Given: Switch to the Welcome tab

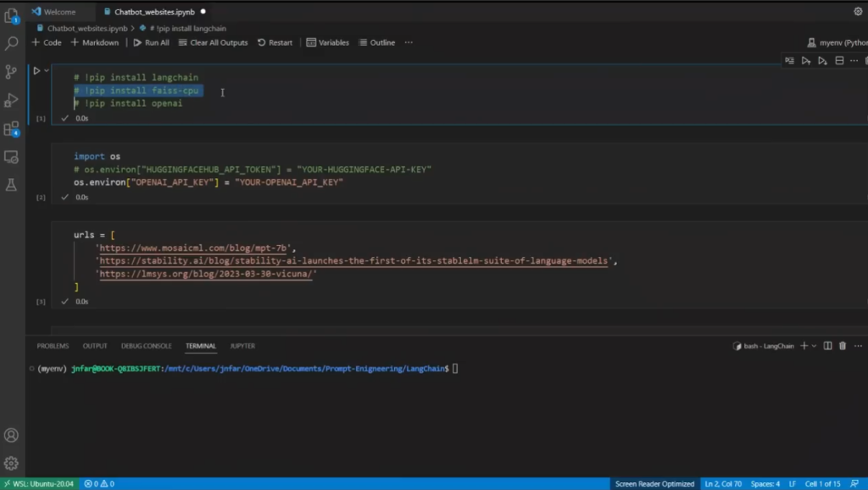Looking at the screenshot, I should click(53, 12).
